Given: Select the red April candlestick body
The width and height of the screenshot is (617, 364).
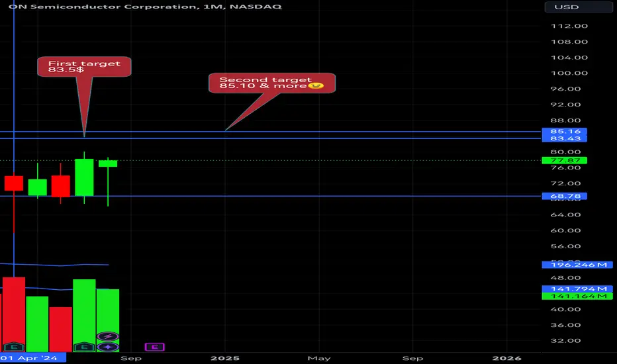Looking at the screenshot, I should (14, 183).
